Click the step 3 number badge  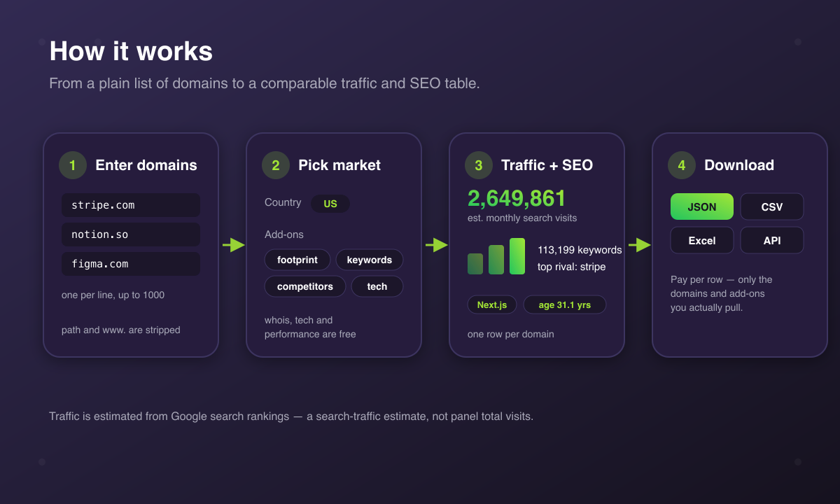click(479, 165)
